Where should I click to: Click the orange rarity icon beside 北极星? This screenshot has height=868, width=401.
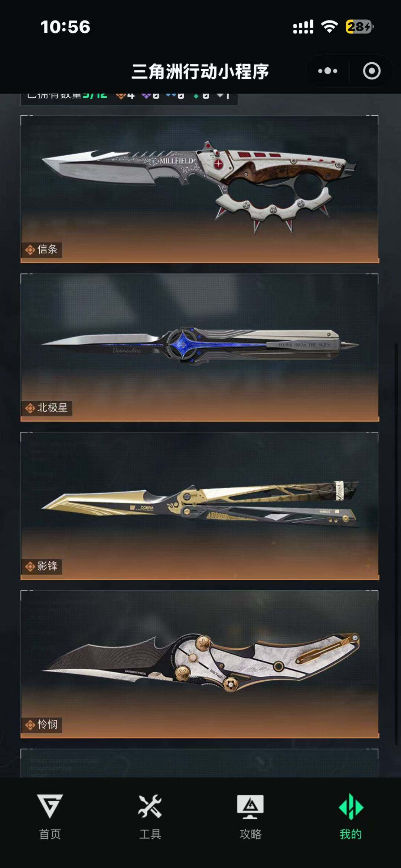30,408
